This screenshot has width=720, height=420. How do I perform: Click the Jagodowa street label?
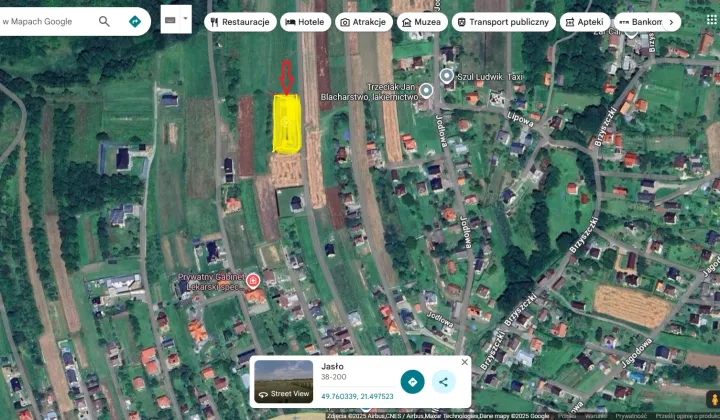click(x=636, y=352)
